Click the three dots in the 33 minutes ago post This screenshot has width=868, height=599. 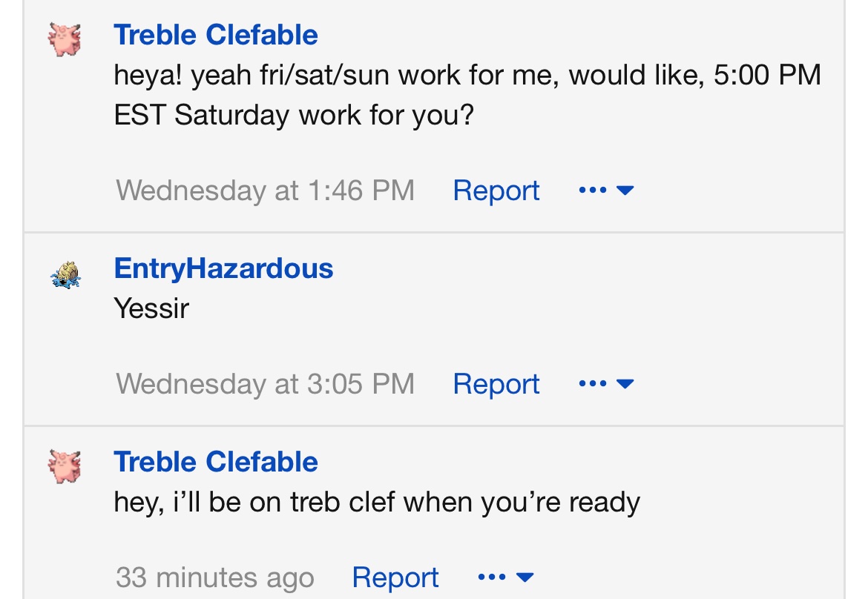coord(492,577)
